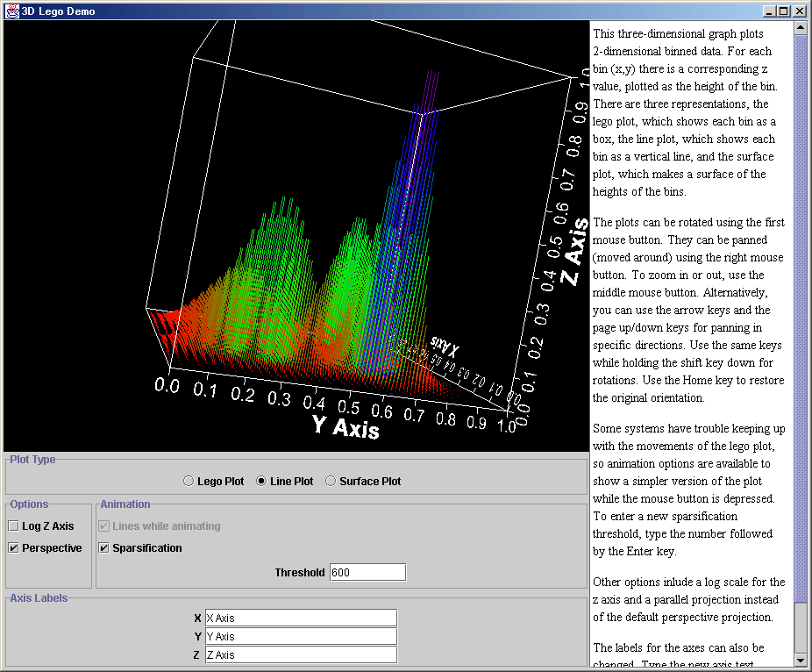This screenshot has height=672, width=812.
Task: Minimize the 3D Lego Demo window
Action: point(769,11)
